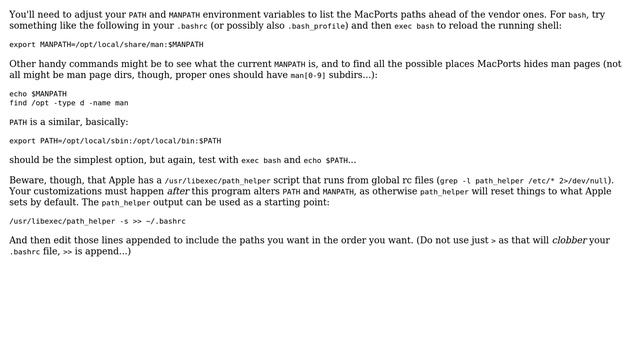Click the phrase 'is append' in last line
Viewport: 640px width, 360px height.
[x=94, y=251]
